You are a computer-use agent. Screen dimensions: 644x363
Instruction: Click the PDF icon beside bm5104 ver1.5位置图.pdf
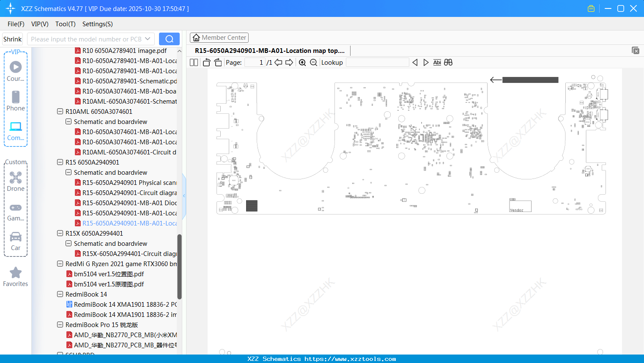pos(69,274)
